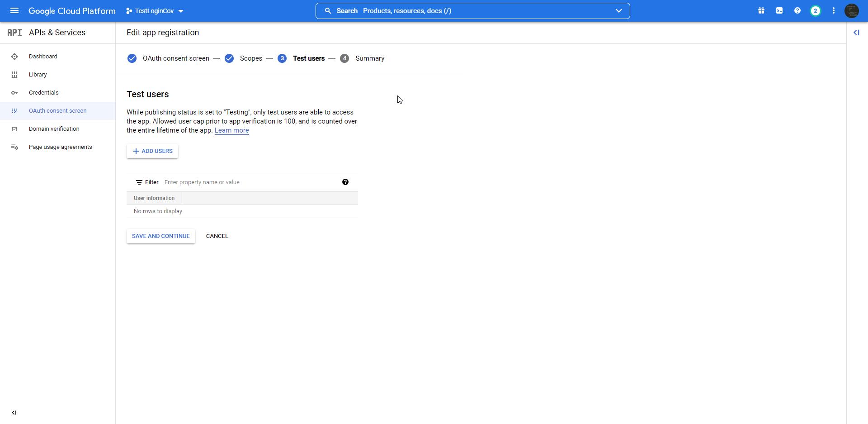Open the help question mark menu

(797, 11)
